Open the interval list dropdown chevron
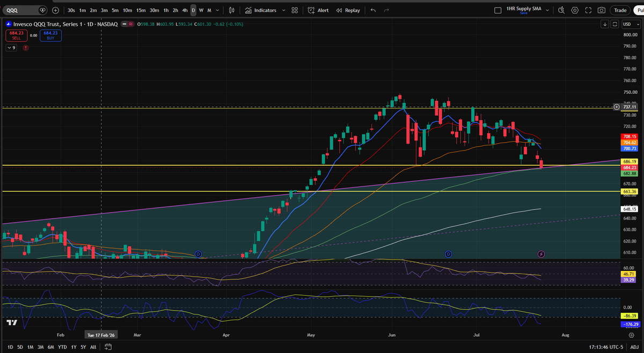The height and width of the screenshot is (353, 644). click(217, 10)
